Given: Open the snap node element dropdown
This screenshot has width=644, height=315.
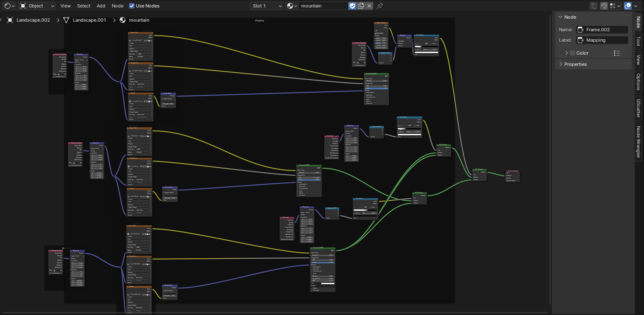Looking at the screenshot, I should click(615, 6).
